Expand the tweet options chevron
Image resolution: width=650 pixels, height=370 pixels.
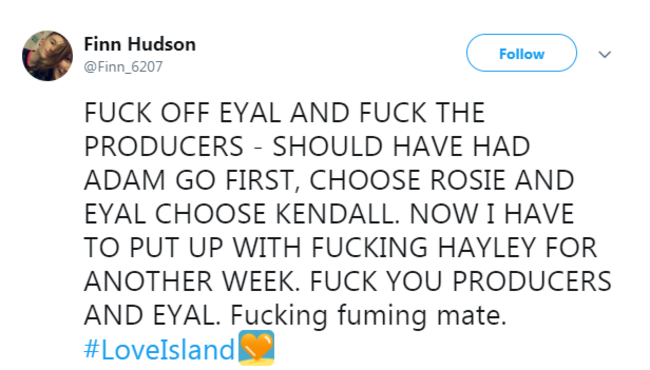pyautogui.click(x=605, y=54)
